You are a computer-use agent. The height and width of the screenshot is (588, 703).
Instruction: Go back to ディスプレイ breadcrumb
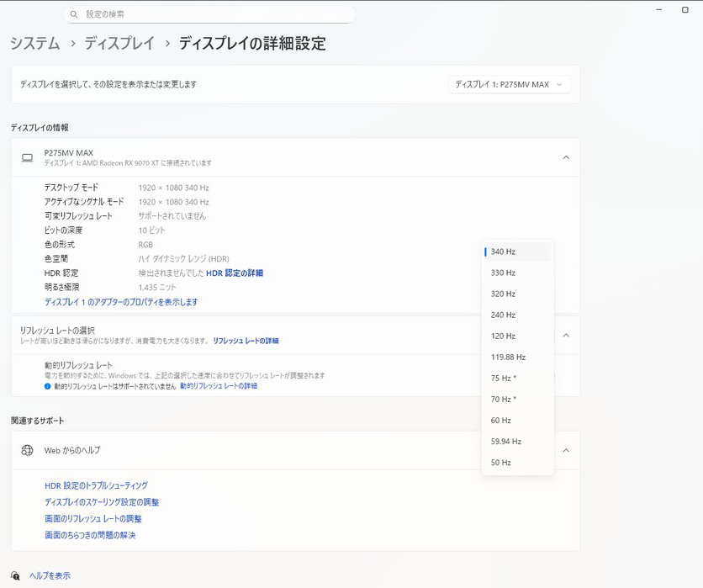pyautogui.click(x=119, y=44)
